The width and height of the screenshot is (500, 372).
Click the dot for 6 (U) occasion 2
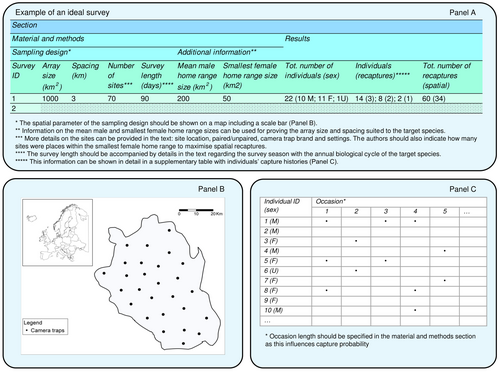point(356,271)
